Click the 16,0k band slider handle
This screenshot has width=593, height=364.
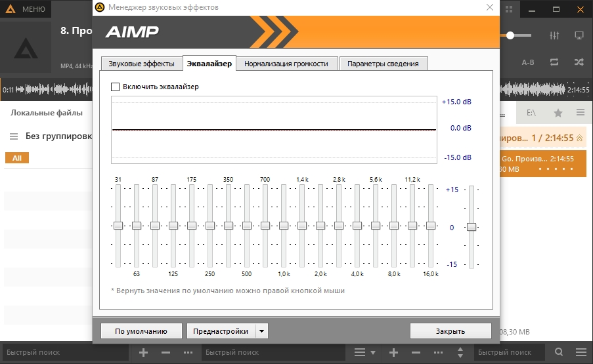point(431,226)
